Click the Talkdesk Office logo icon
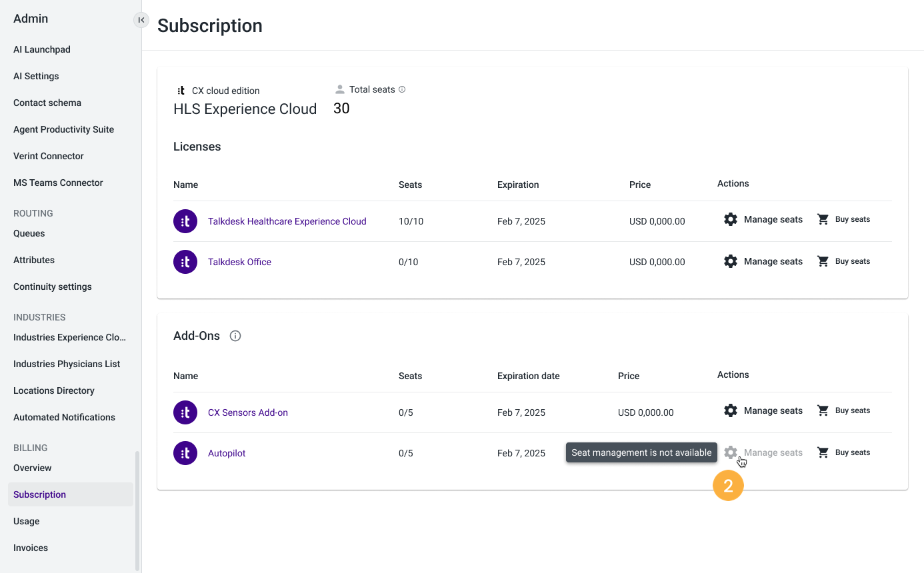924x573 pixels. [185, 262]
